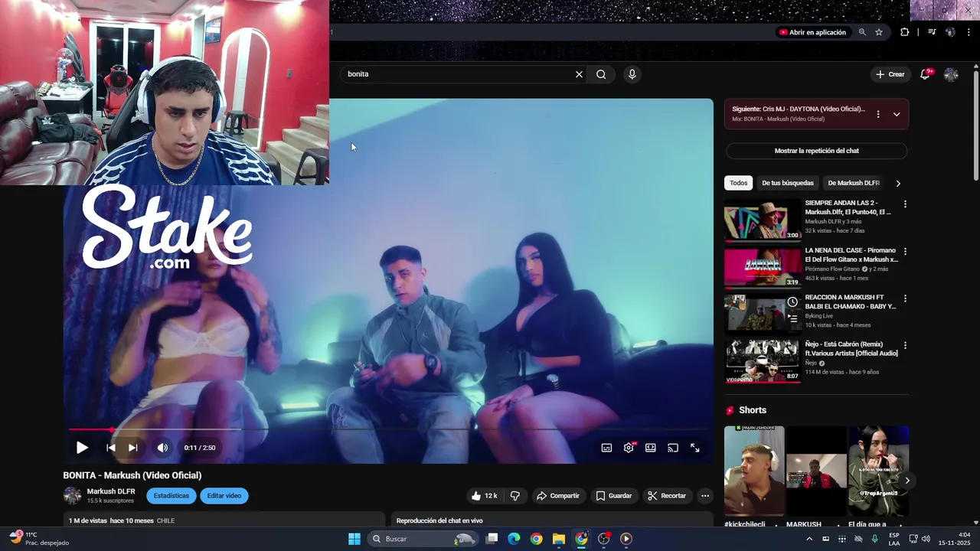The height and width of the screenshot is (551, 980).
Task: Cast the video to a TV
Action: tap(673, 448)
